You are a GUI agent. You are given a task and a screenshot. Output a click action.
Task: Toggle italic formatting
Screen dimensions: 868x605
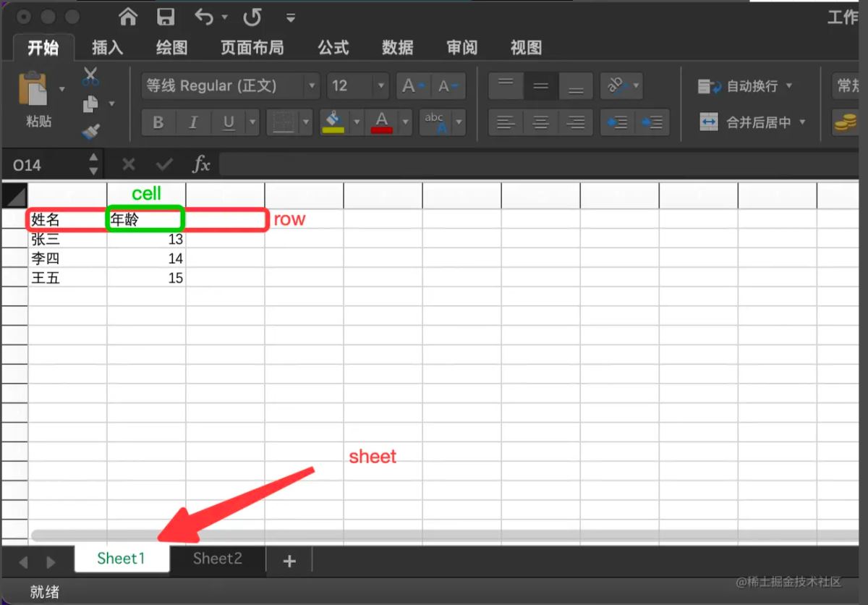click(x=192, y=122)
